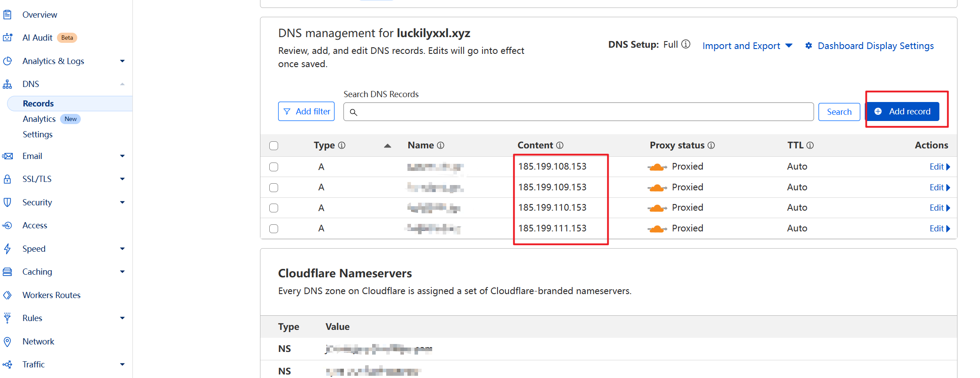Click the Name column info icon
The height and width of the screenshot is (378, 980).
coord(441,145)
